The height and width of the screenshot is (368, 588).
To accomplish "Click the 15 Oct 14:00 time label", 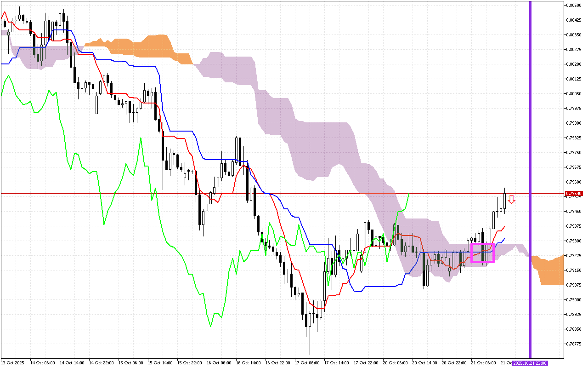I will [x=161, y=363].
